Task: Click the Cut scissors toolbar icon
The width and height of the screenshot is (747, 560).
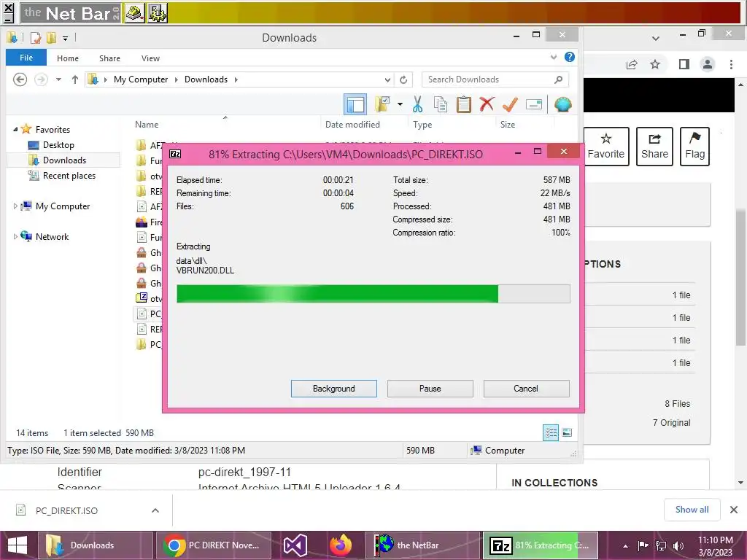Action: click(x=418, y=104)
